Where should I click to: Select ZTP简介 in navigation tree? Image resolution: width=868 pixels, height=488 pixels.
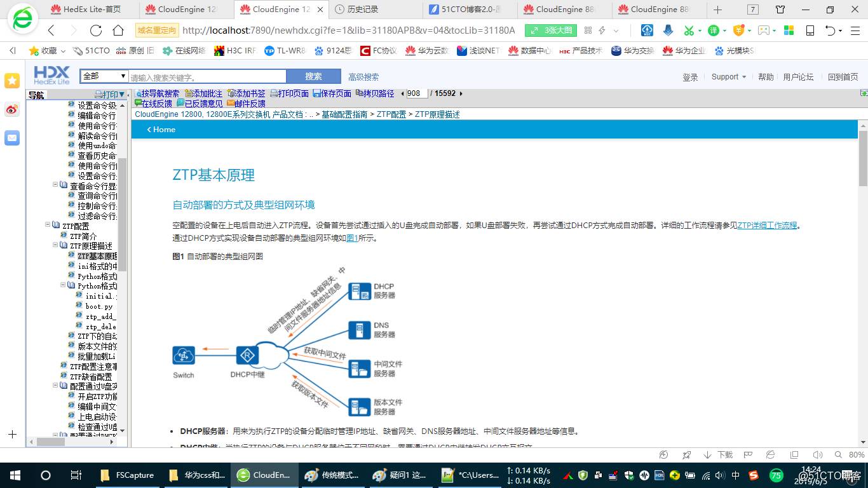[x=83, y=236]
